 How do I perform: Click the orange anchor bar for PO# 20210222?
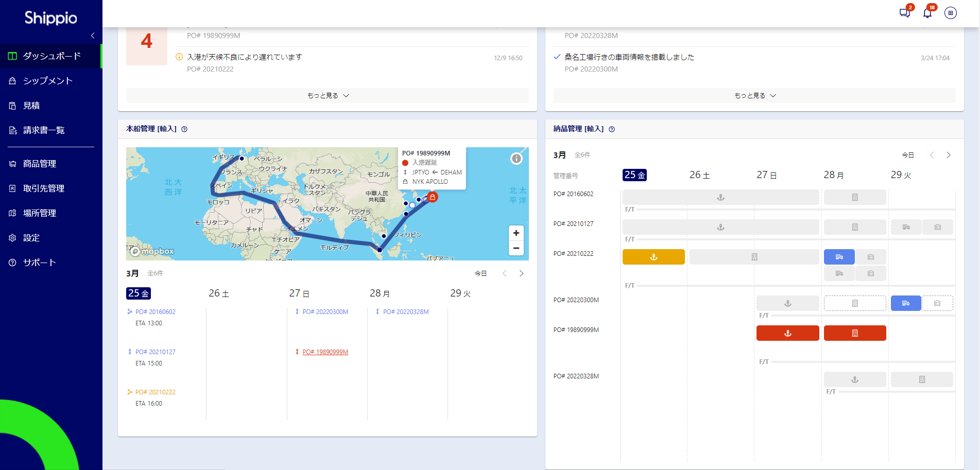coord(654,257)
